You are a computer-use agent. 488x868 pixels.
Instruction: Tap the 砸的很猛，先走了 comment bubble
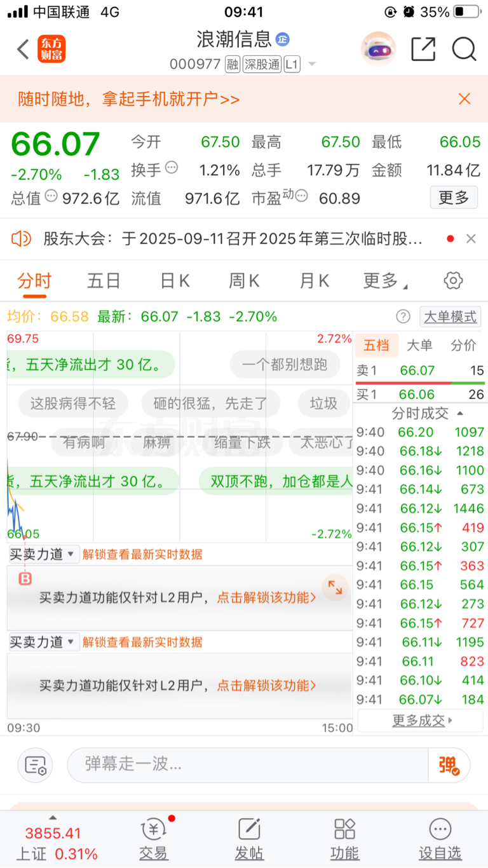(210, 403)
